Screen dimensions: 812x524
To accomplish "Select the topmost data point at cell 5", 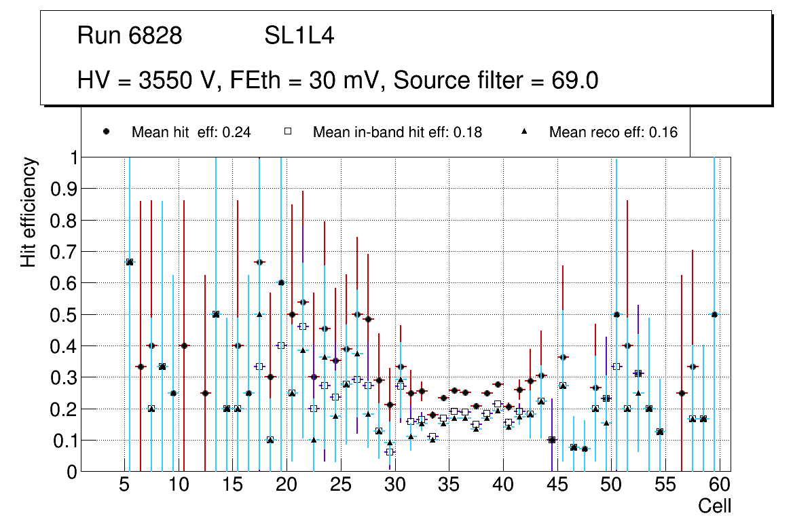I will 130,262.
